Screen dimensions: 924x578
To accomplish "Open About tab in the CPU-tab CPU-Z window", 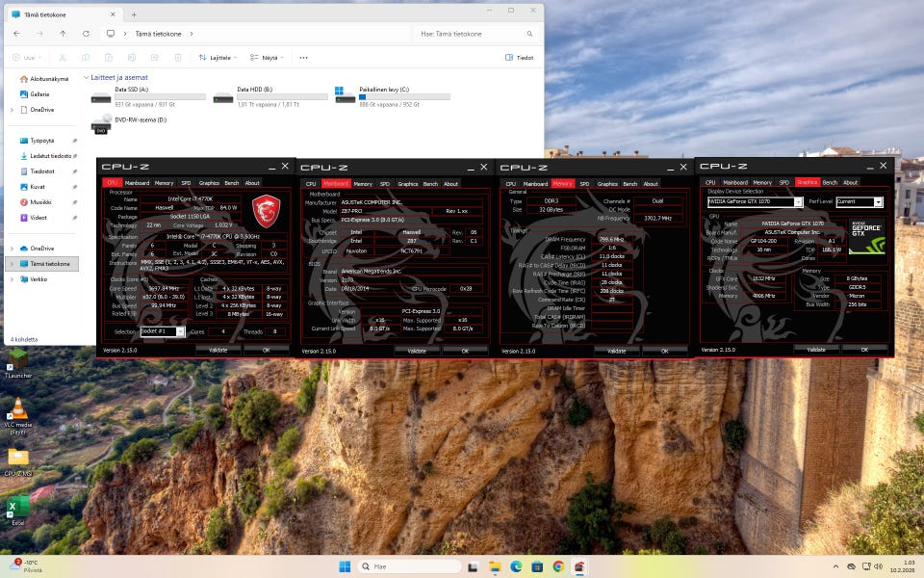I will pyautogui.click(x=252, y=183).
